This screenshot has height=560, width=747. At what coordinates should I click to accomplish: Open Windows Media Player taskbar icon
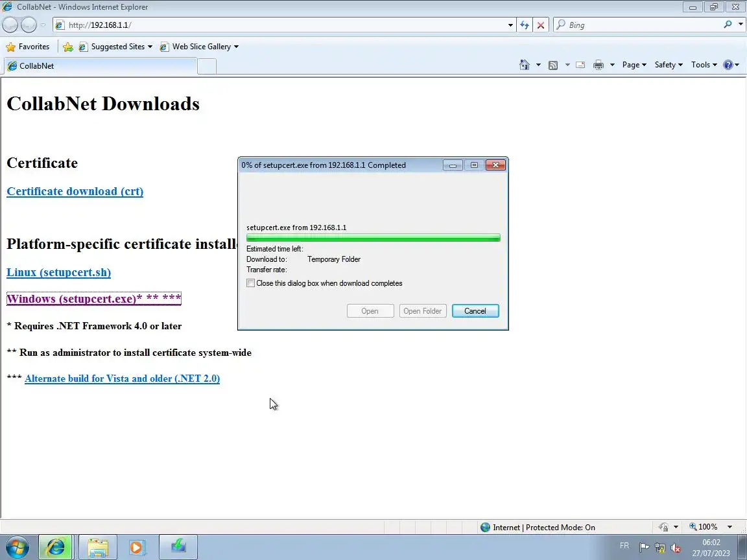[x=136, y=547]
